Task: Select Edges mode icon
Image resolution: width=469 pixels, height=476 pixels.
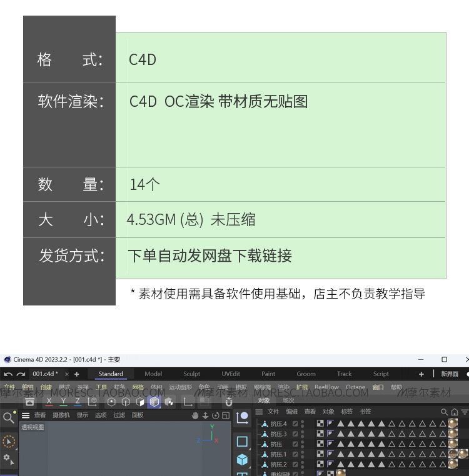Action: [x=126, y=402]
